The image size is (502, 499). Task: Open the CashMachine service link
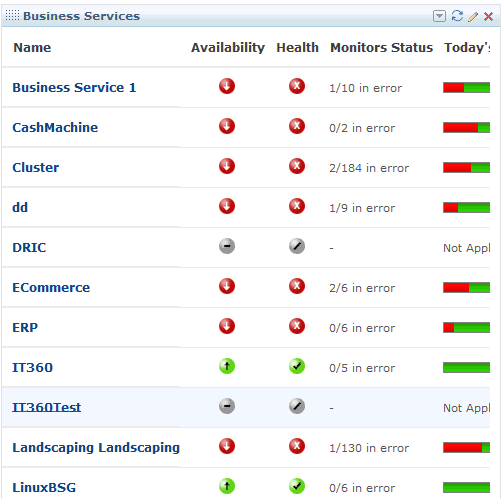point(55,128)
